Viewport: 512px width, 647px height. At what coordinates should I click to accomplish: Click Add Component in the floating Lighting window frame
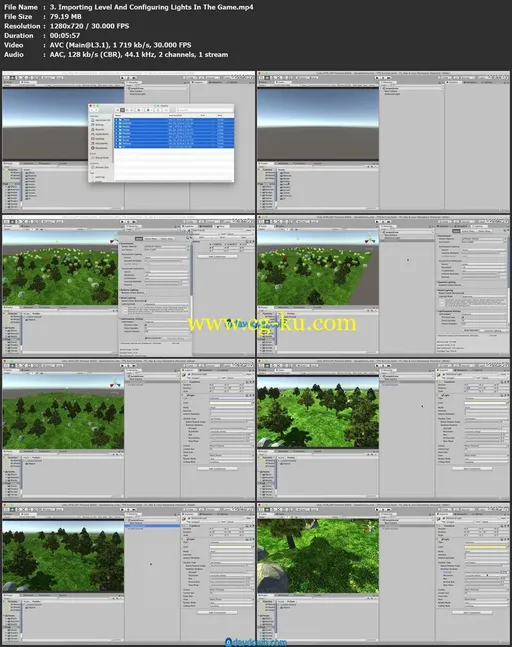tap(217, 257)
